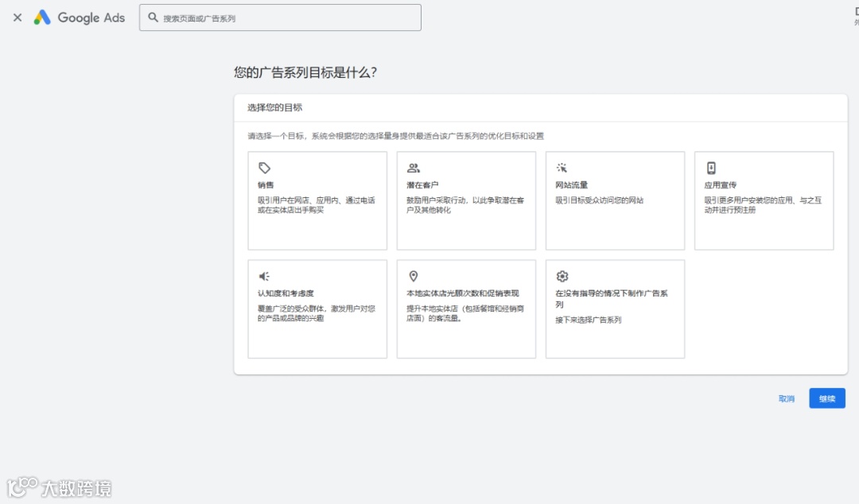Select the 潜在客户 people icon
Image resolution: width=859 pixels, height=504 pixels.
414,168
